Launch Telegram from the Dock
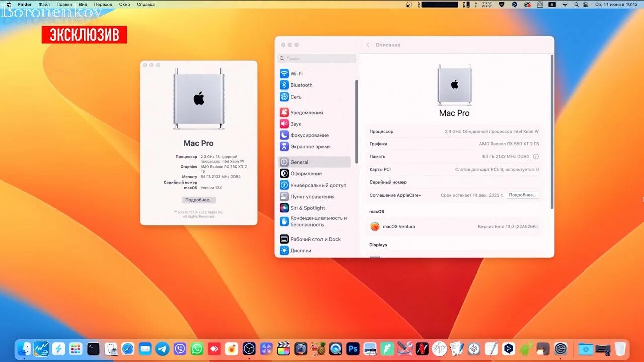This screenshot has height=362, width=644. (x=162, y=348)
